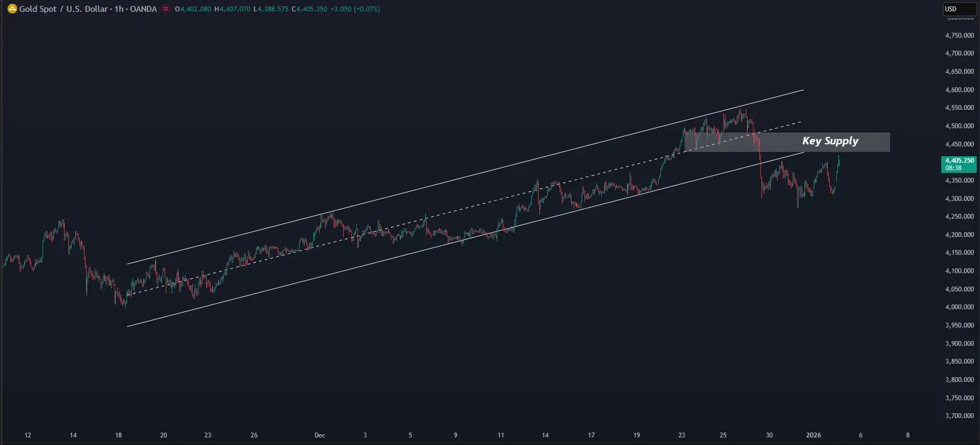980x445 pixels.
Task: Click the close price value in header
Action: pyautogui.click(x=312, y=9)
